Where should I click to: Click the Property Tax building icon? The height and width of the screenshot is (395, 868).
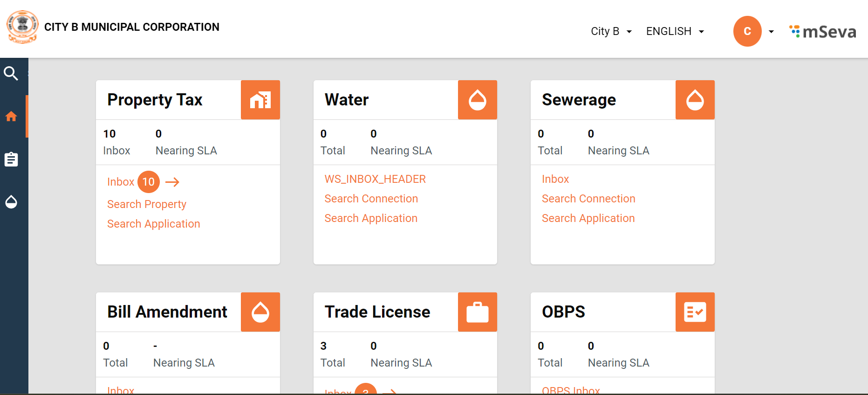(x=260, y=100)
